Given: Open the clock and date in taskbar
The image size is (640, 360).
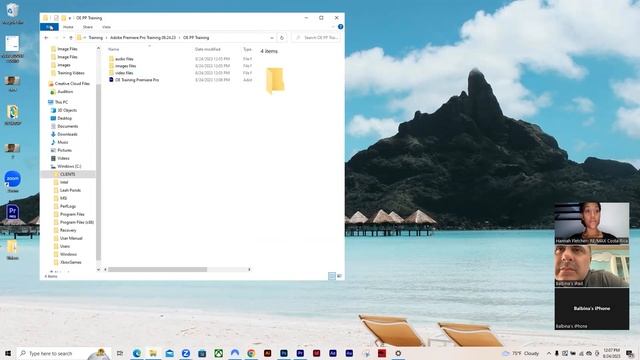Looking at the screenshot, I should [x=611, y=353].
